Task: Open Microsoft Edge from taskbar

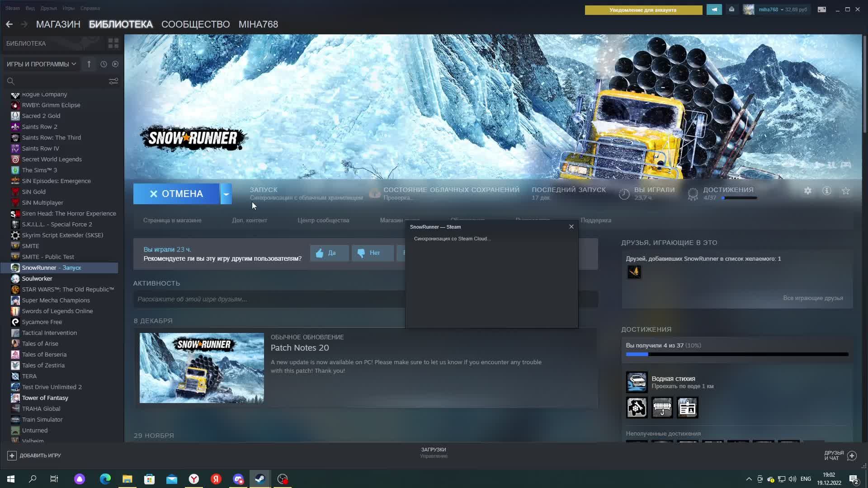Action: pos(105,479)
